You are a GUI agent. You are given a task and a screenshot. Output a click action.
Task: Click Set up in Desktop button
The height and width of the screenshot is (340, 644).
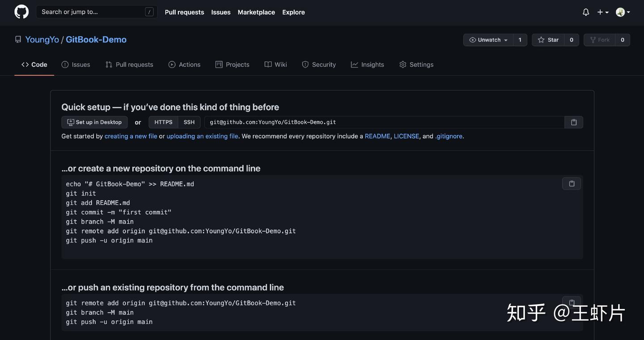(94, 122)
